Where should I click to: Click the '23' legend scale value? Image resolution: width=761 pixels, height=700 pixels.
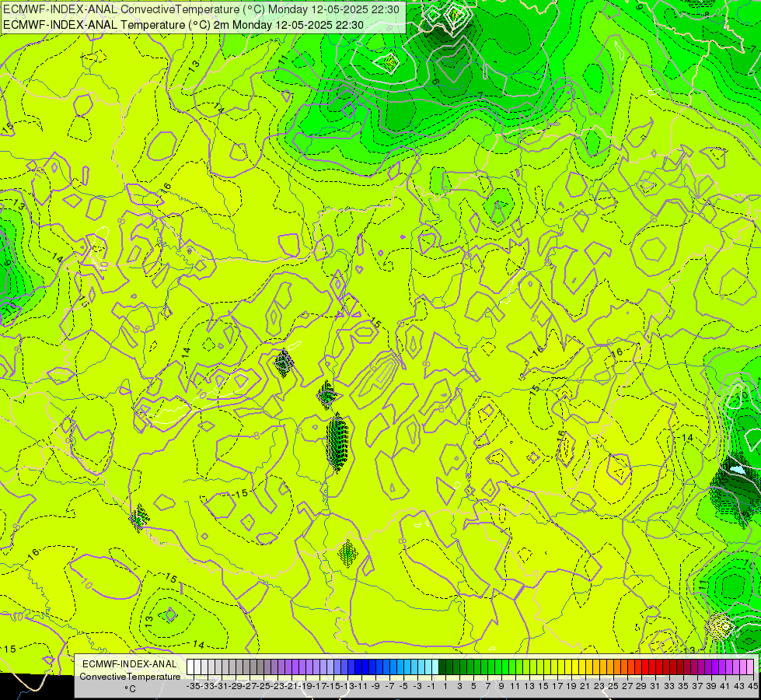tap(599, 686)
